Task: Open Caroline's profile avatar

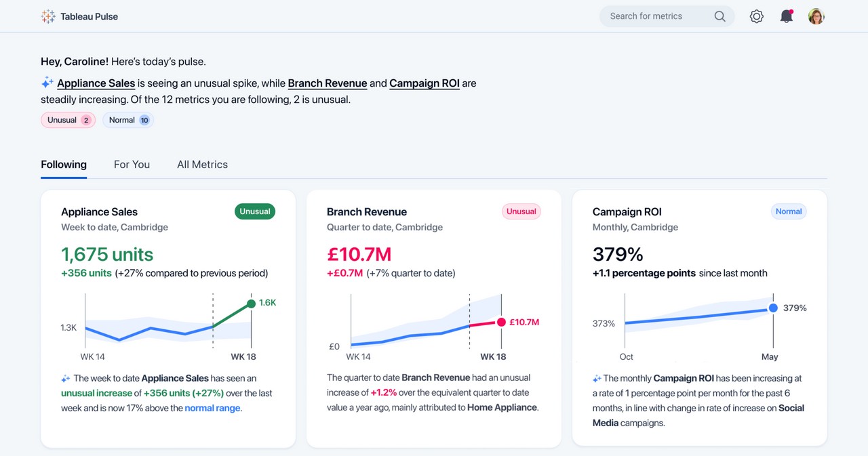Action: tap(816, 16)
